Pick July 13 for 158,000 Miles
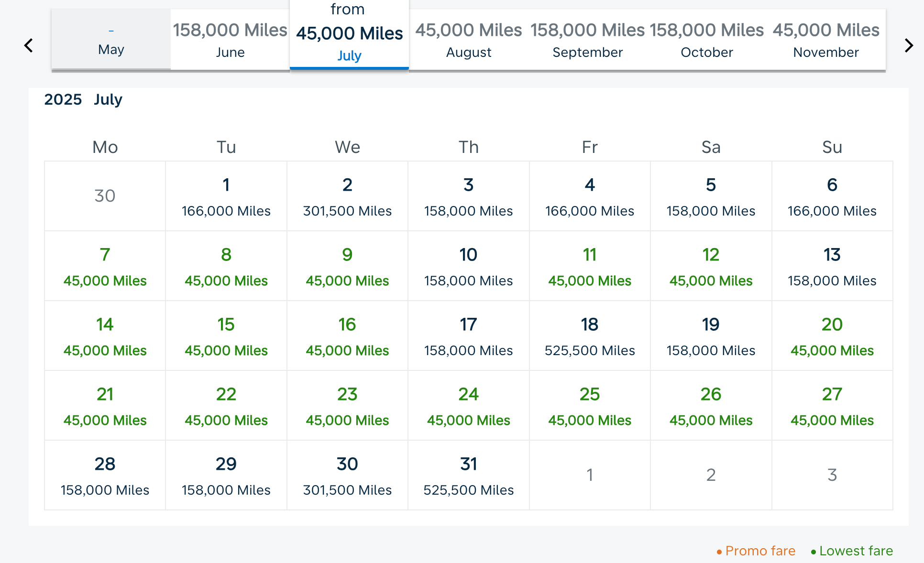 (832, 266)
